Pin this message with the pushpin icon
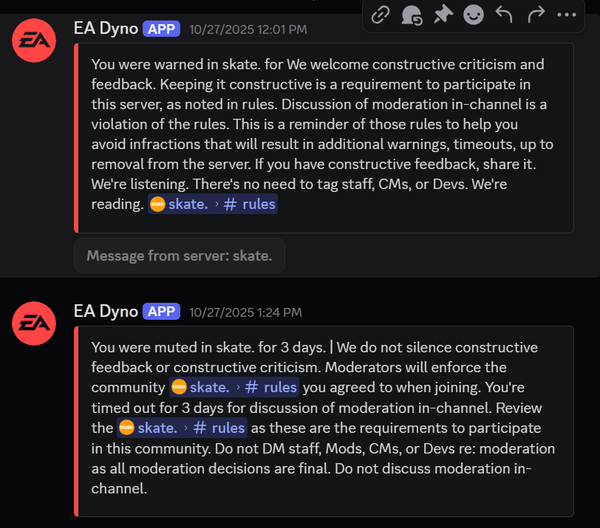This screenshot has height=528, width=600. (x=442, y=15)
